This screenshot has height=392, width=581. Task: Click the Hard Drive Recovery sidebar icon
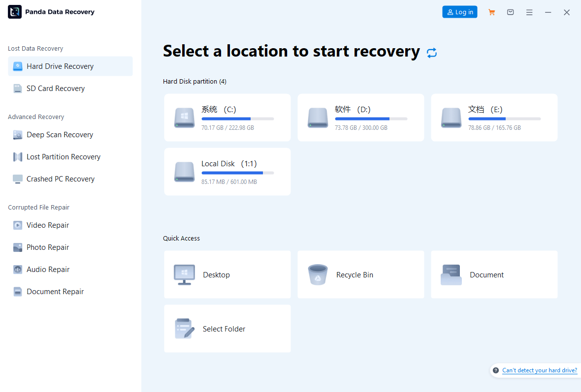coord(17,66)
